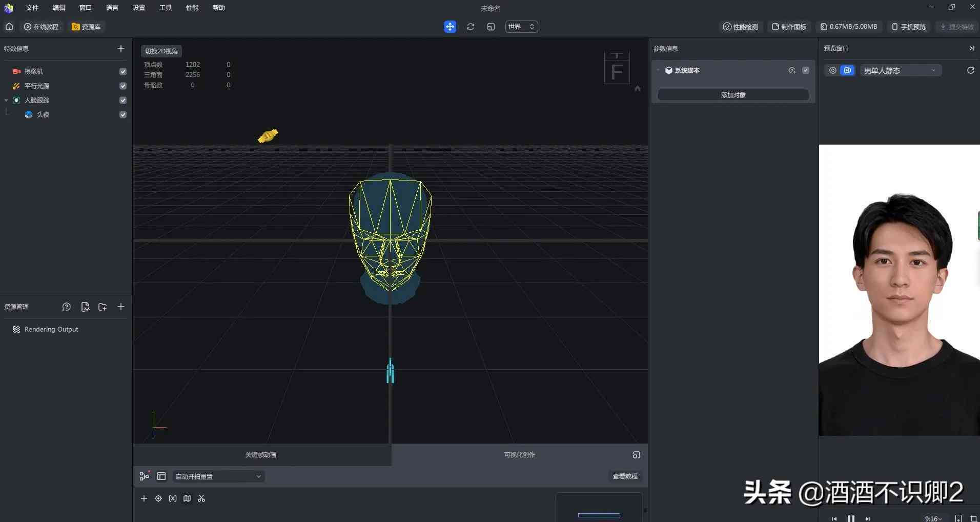This screenshot has width=980, height=522.
Task: Open the 世界 coordinate dropdown
Action: pos(521,27)
